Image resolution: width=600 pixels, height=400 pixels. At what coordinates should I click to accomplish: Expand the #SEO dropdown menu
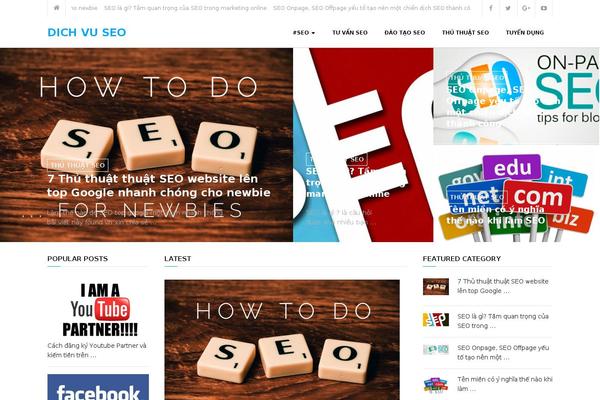(x=304, y=33)
